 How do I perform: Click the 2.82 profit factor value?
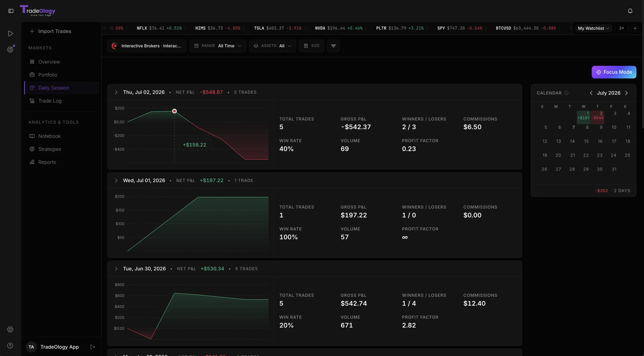click(x=409, y=325)
